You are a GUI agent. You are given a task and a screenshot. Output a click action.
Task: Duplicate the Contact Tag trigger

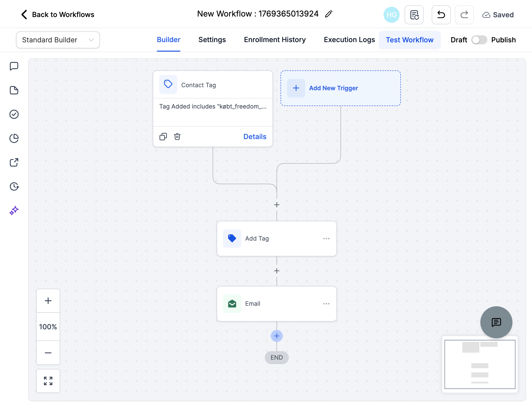[163, 137]
